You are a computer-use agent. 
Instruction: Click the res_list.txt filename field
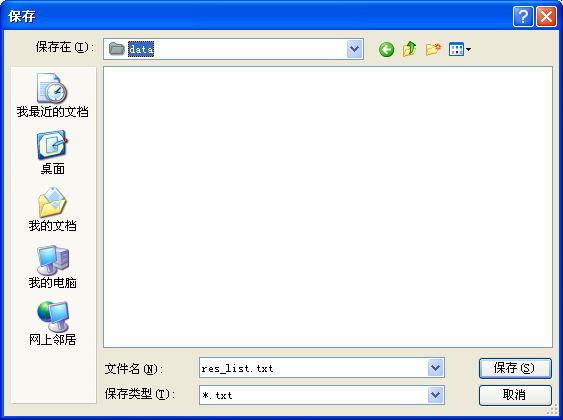313,368
